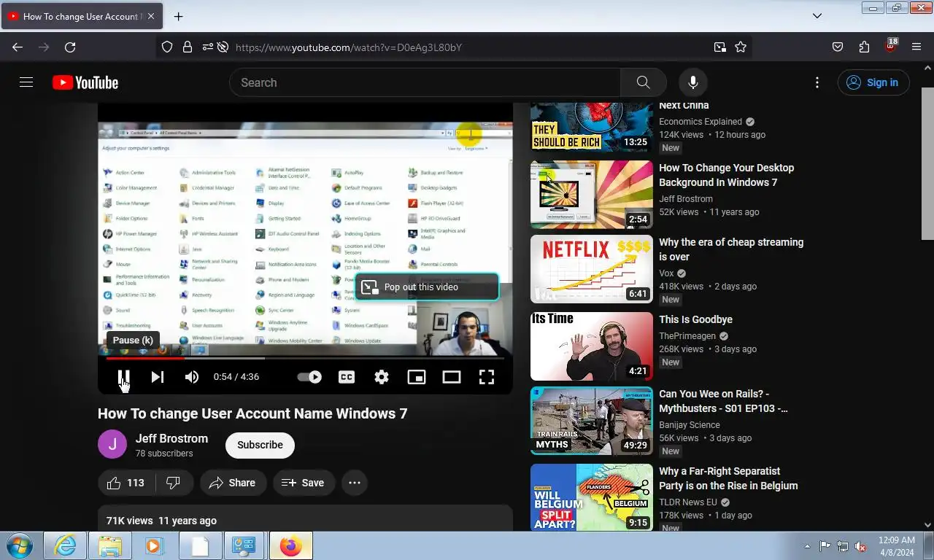
Task: Show hidden system tray icons
Action: pos(807,546)
